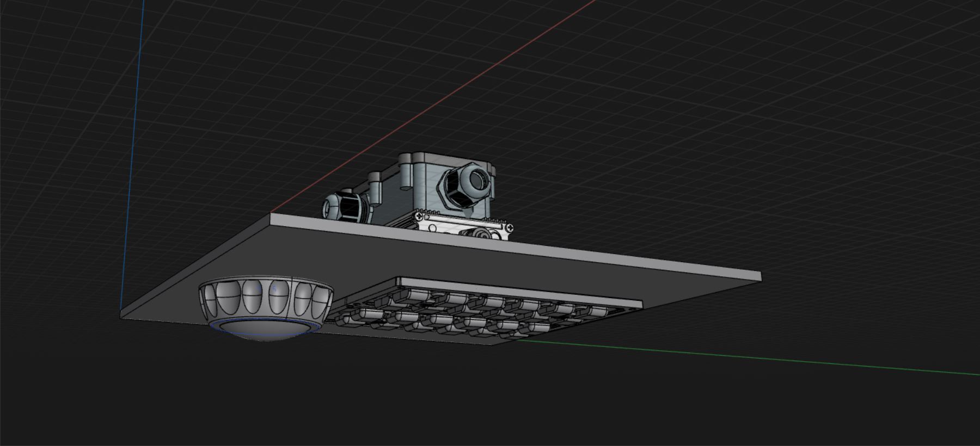Viewport: 980px width, 446px height.
Task: Select the large front-facing cable gland
Action: tap(464, 186)
